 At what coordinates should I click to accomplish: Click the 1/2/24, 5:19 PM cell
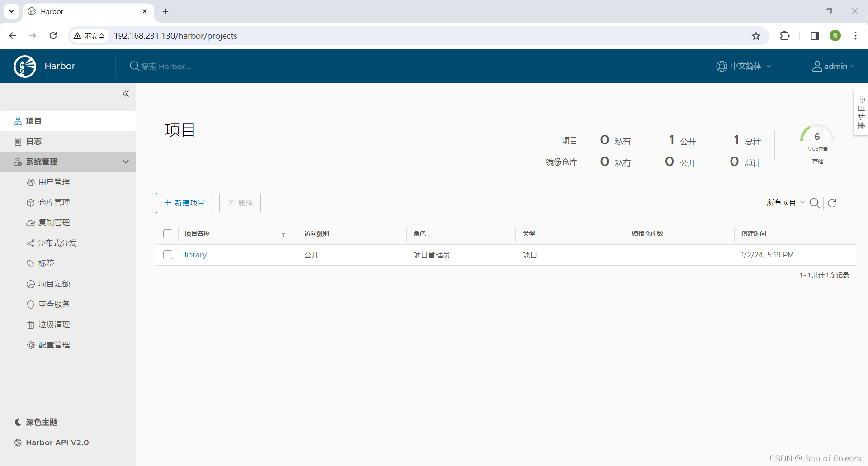click(767, 255)
